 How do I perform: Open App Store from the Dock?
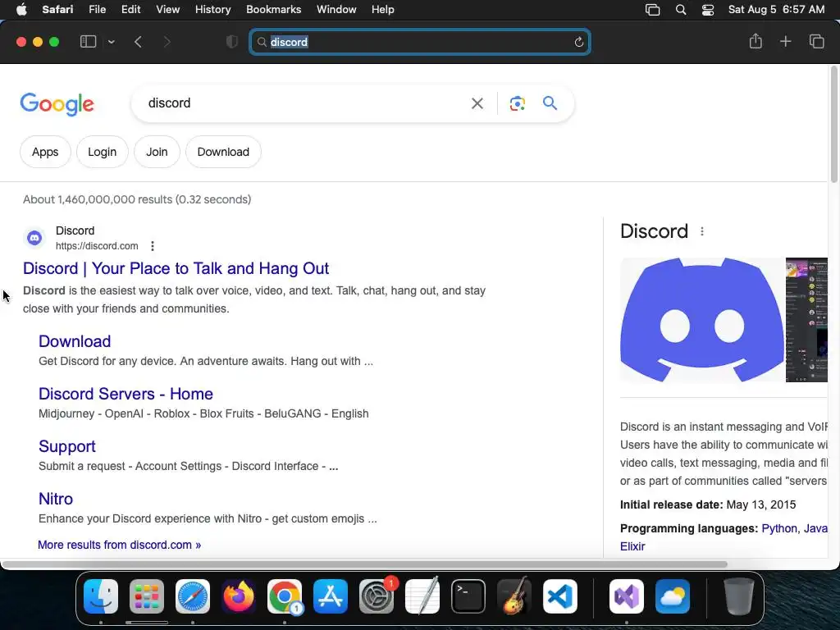pos(331,596)
